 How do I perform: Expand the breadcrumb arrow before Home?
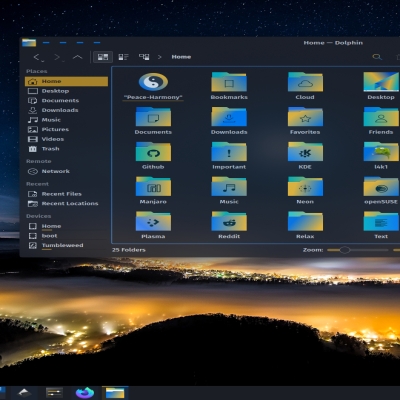tap(160, 57)
